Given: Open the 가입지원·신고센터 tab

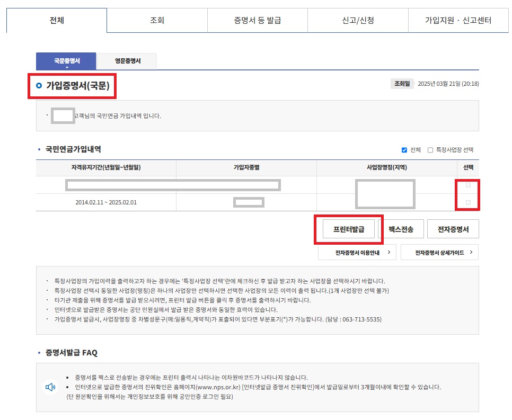Looking at the screenshot, I should point(457,20).
